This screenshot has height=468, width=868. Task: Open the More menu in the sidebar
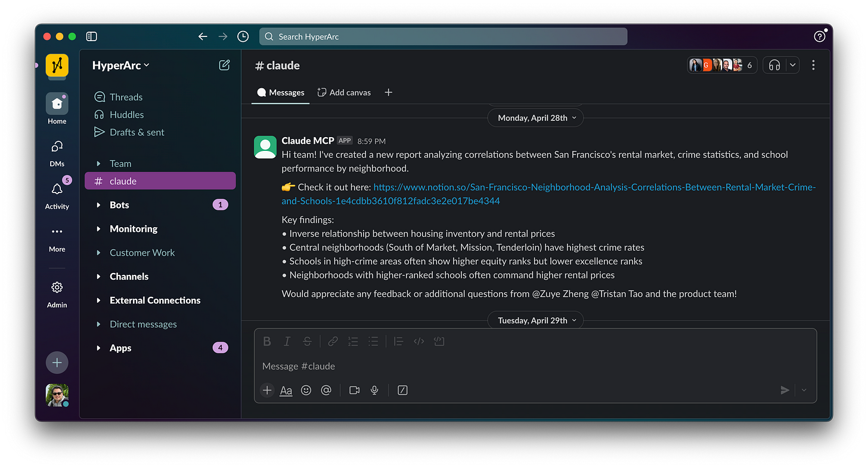(x=57, y=237)
